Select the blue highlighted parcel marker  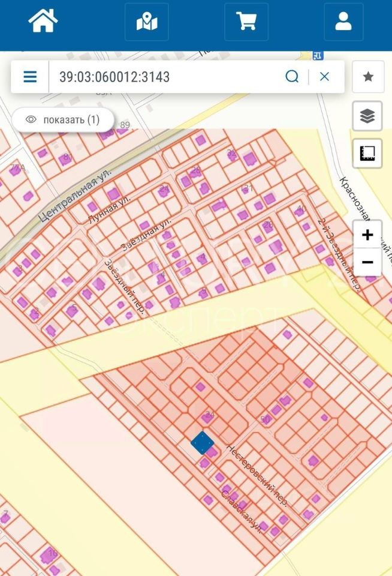[202, 443]
